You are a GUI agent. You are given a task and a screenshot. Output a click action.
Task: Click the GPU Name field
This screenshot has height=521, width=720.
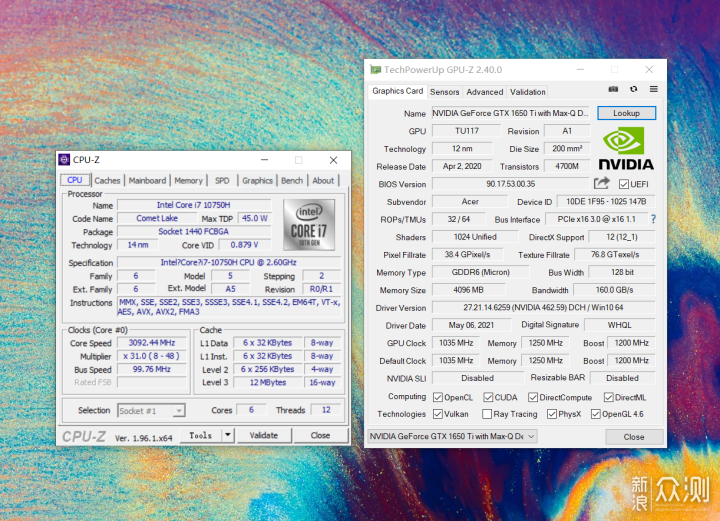click(510, 113)
